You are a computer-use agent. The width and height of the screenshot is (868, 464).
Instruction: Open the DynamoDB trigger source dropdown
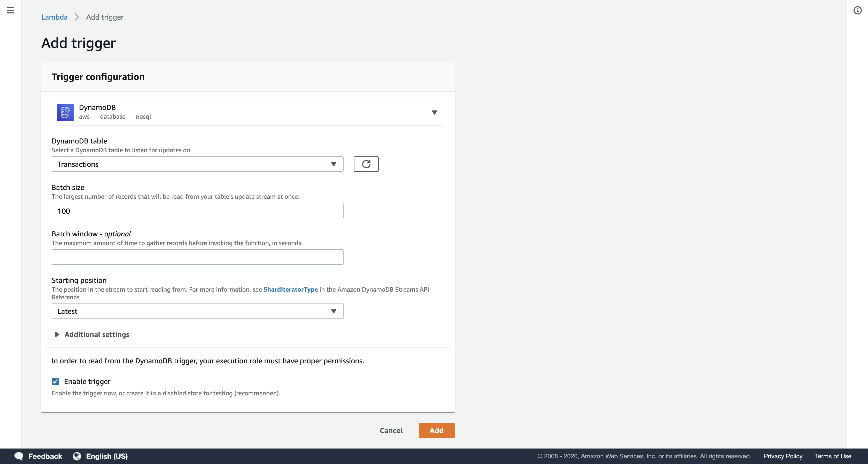pyautogui.click(x=434, y=113)
